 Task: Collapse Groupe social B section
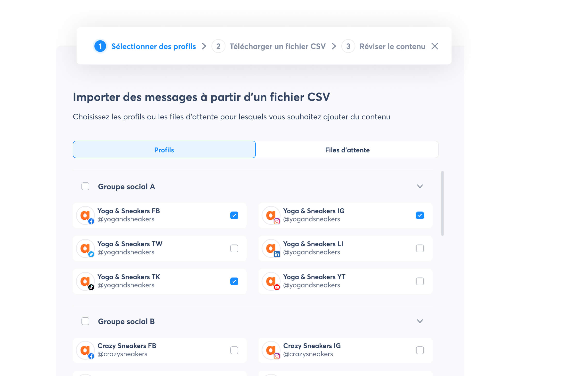[420, 321]
